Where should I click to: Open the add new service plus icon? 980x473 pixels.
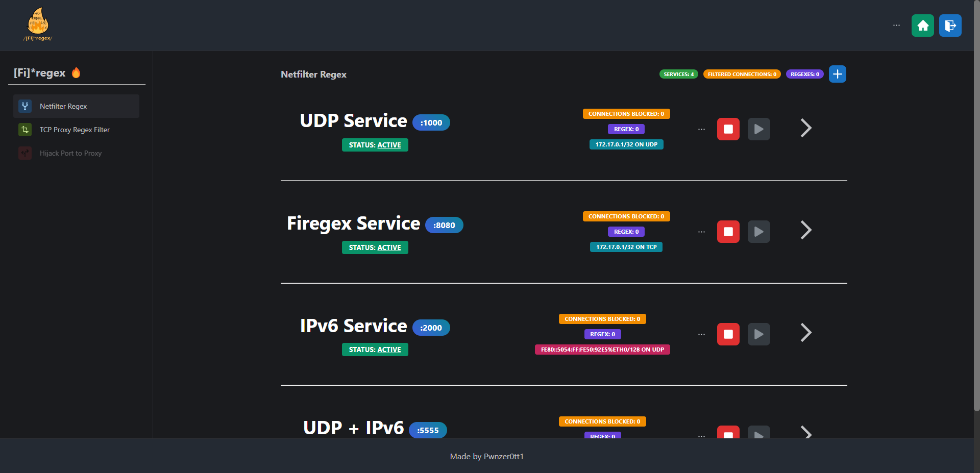pyautogui.click(x=837, y=74)
